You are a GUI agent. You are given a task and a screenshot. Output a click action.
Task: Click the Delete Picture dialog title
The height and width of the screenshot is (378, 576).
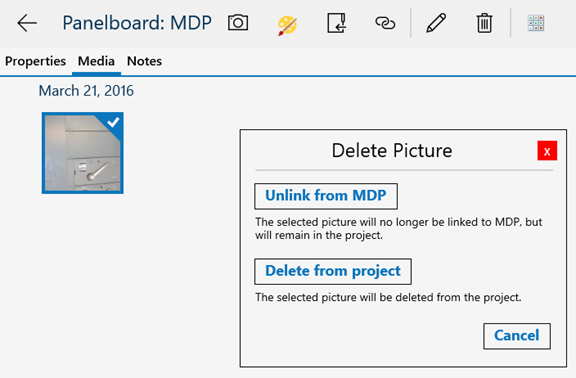(392, 151)
